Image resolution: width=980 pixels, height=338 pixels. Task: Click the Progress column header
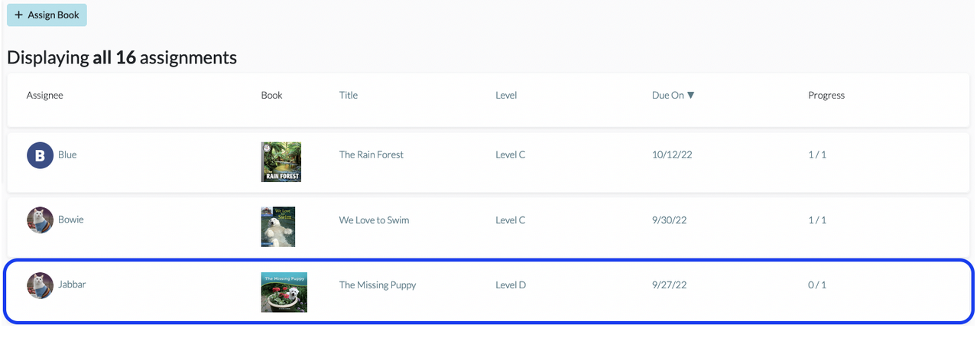826,96
